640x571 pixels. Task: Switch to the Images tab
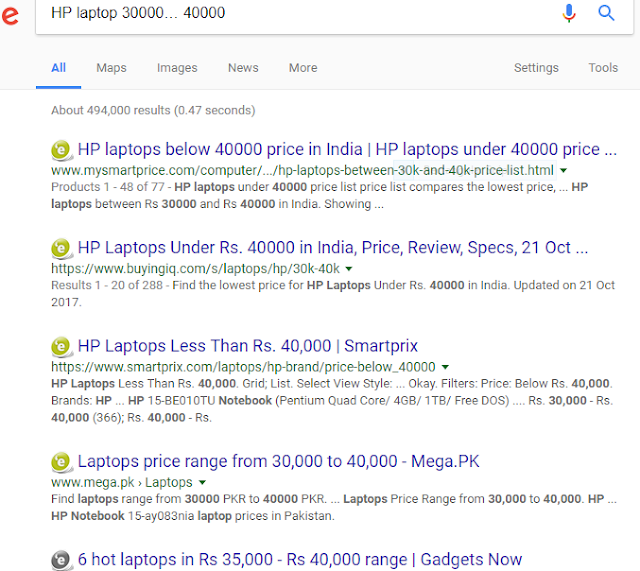pyautogui.click(x=177, y=68)
